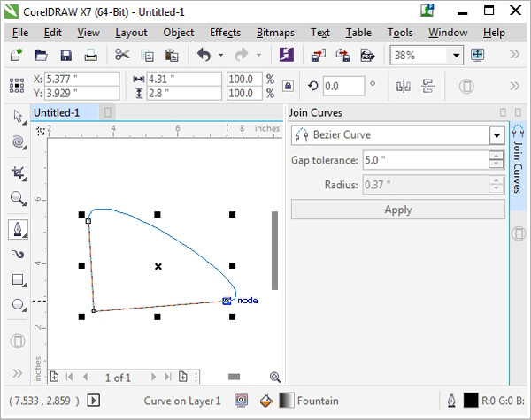The height and width of the screenshot is (420, 531).
Task: Click the fill bucket icon in status bar
Action: [266, 401]
